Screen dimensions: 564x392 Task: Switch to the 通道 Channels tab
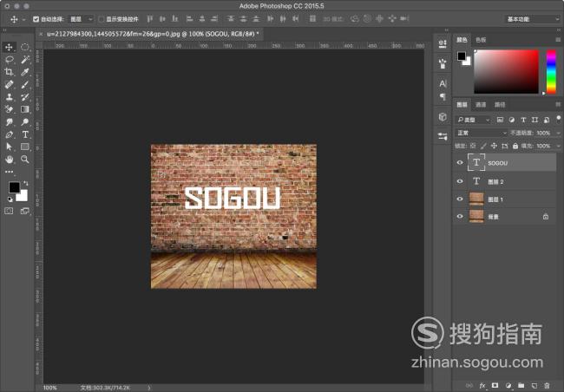(x=481, y=105)
